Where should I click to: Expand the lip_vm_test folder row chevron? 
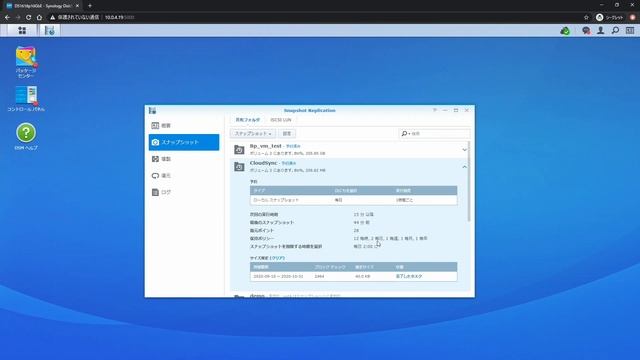coord(464,150)
